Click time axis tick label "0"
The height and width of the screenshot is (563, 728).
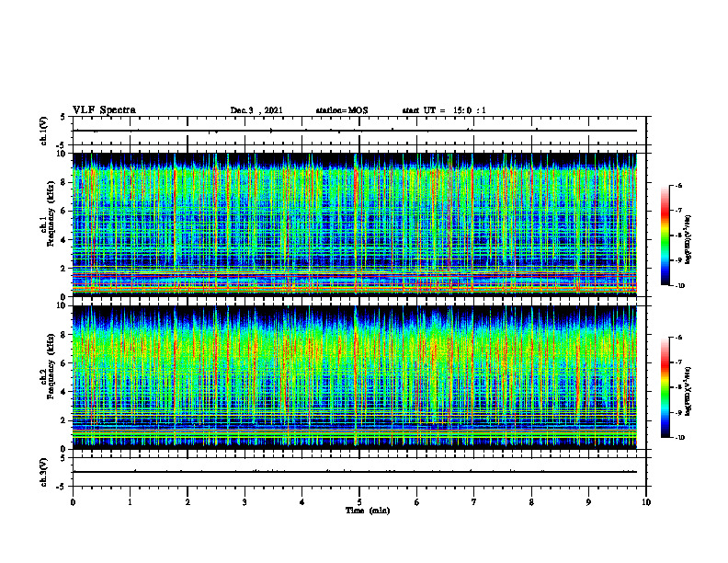pos(73,502)
